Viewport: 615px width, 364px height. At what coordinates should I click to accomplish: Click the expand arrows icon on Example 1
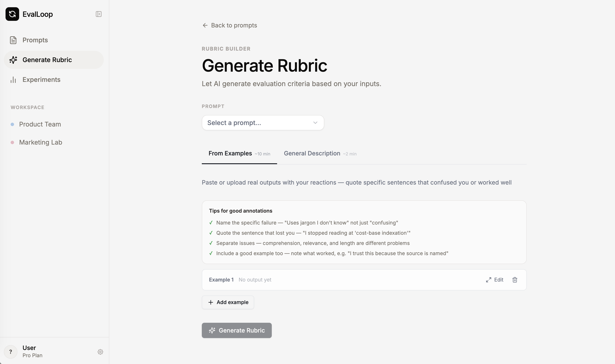tap(489, 280)
